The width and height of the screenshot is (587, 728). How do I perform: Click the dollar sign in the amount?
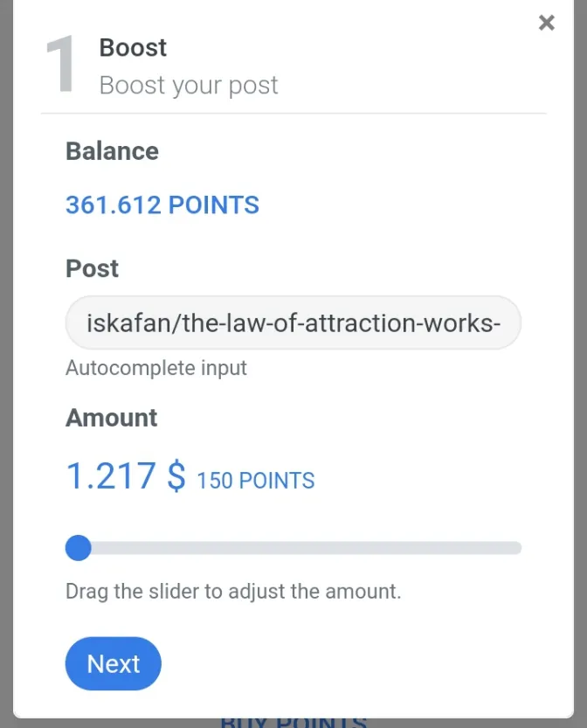(176, 476)
